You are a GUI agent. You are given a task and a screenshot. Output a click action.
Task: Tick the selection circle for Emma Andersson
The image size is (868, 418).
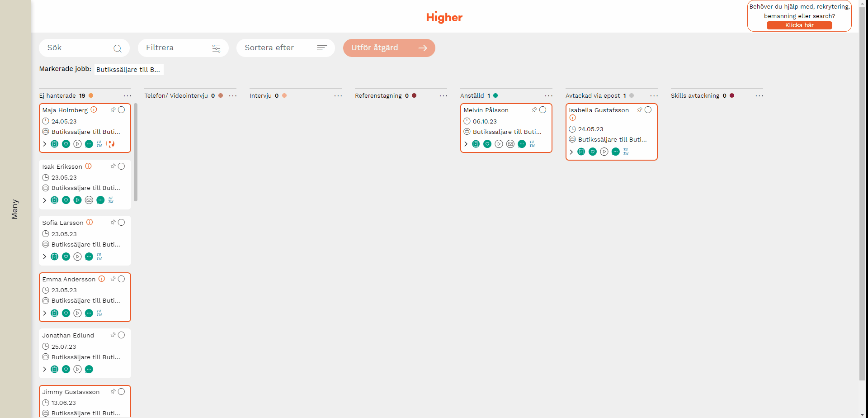click(x=122, y=279)
